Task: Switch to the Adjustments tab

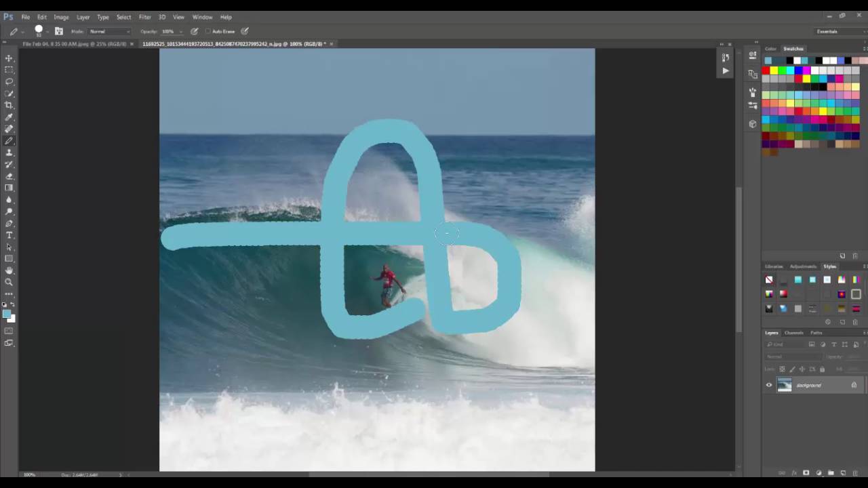Action: click(803, 266)
